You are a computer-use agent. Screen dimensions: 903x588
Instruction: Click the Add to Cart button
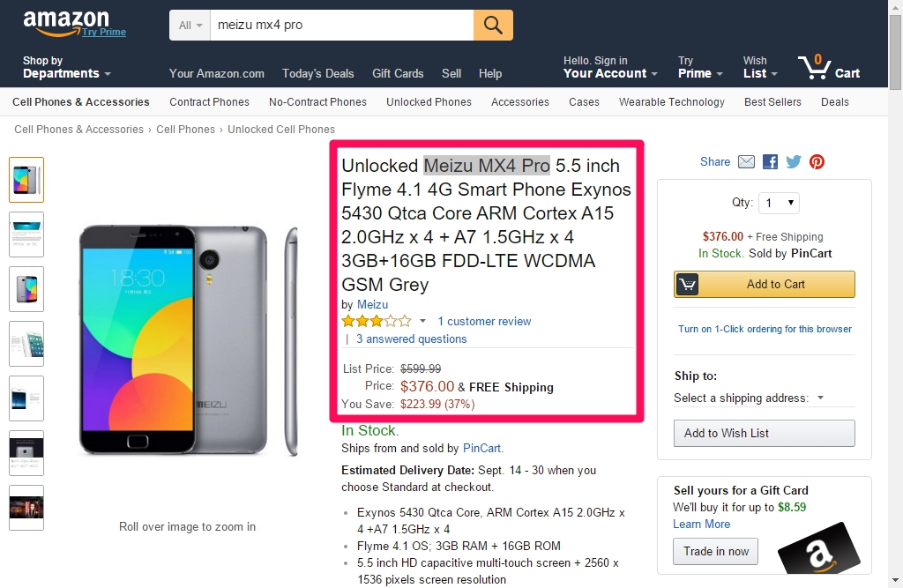(x=764, y=284)
